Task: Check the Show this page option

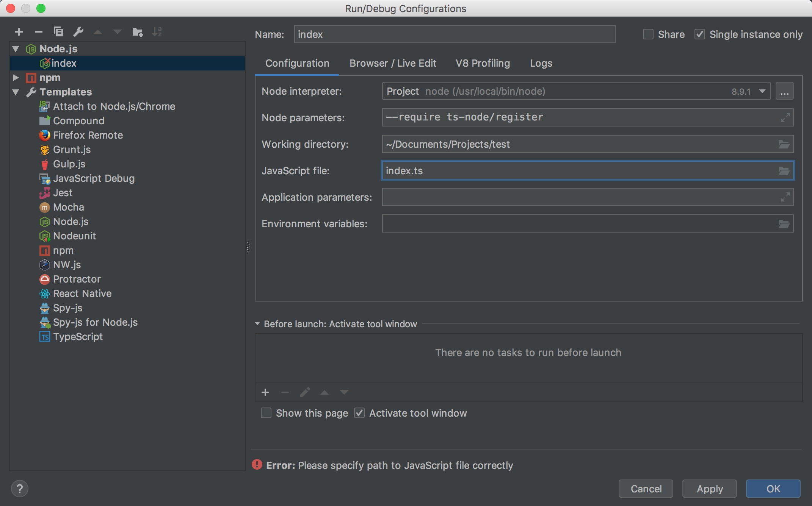Action: 266,413
